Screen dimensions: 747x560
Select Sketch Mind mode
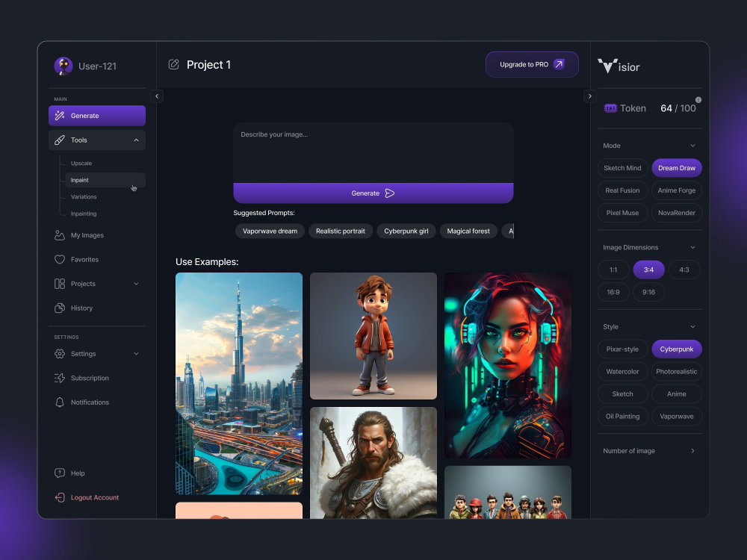(622, 168)
